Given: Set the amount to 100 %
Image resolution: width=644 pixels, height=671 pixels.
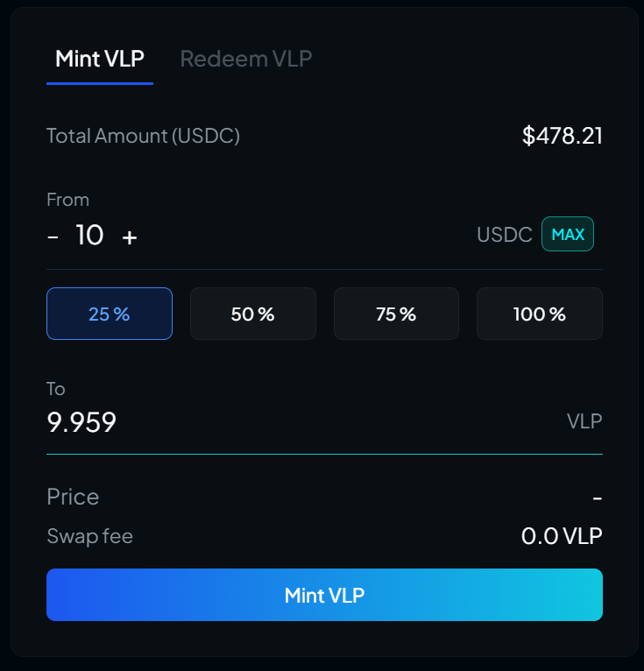Looking at the screenshot, I should [540, 314].
